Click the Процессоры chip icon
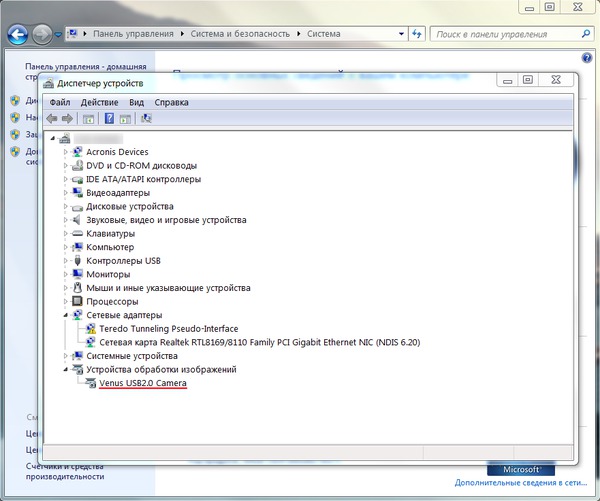 pos(77,301)
